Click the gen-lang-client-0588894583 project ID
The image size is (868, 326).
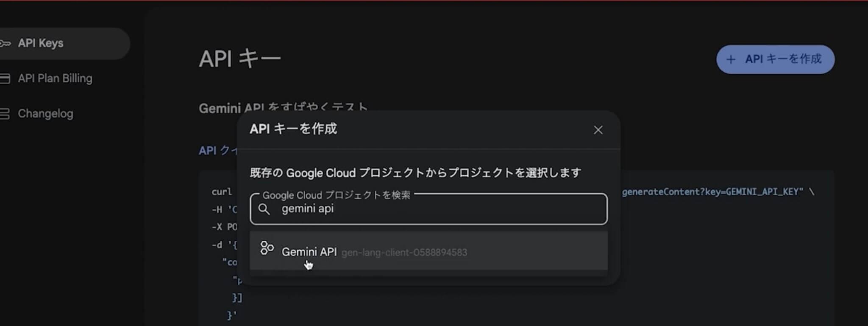404,253
